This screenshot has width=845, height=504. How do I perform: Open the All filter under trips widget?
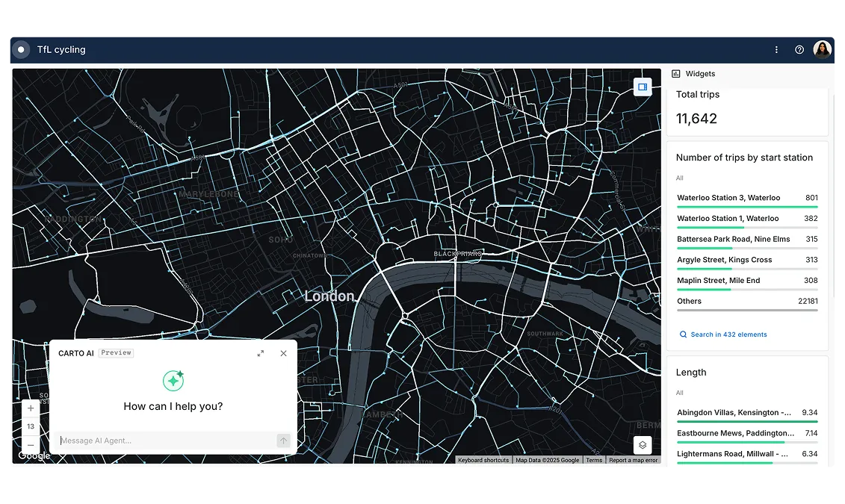click(x=679, y=178)
